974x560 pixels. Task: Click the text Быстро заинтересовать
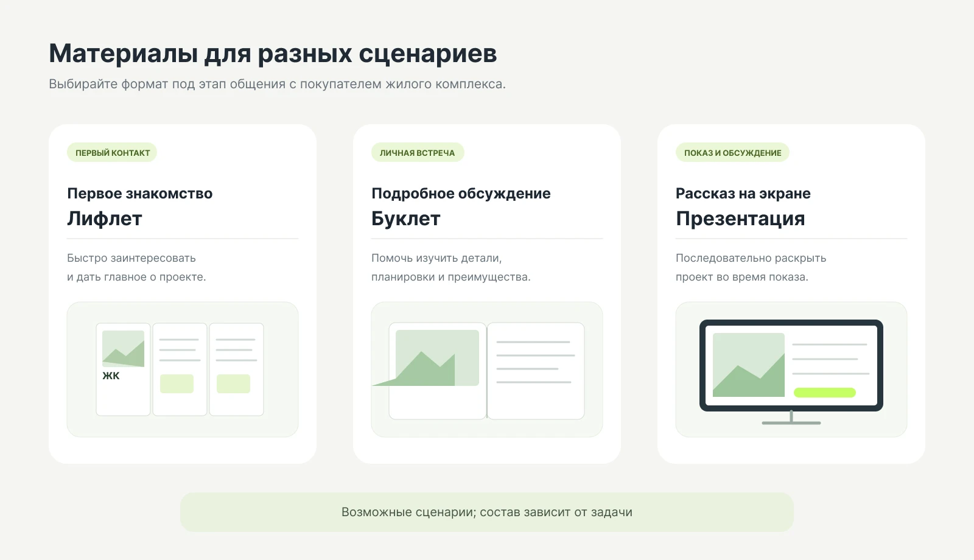pos(131,258)
